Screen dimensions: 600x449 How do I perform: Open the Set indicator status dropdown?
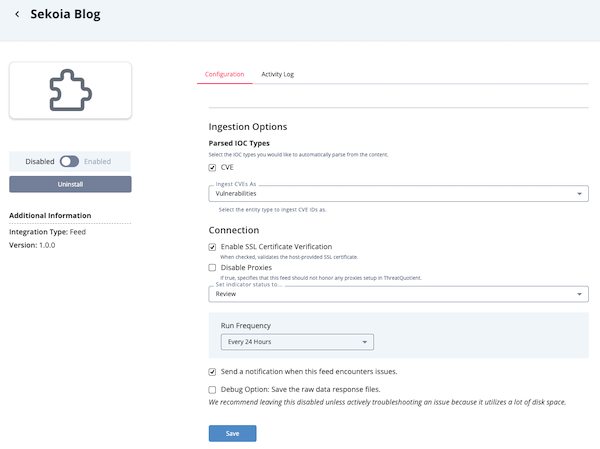click(398, 294)
